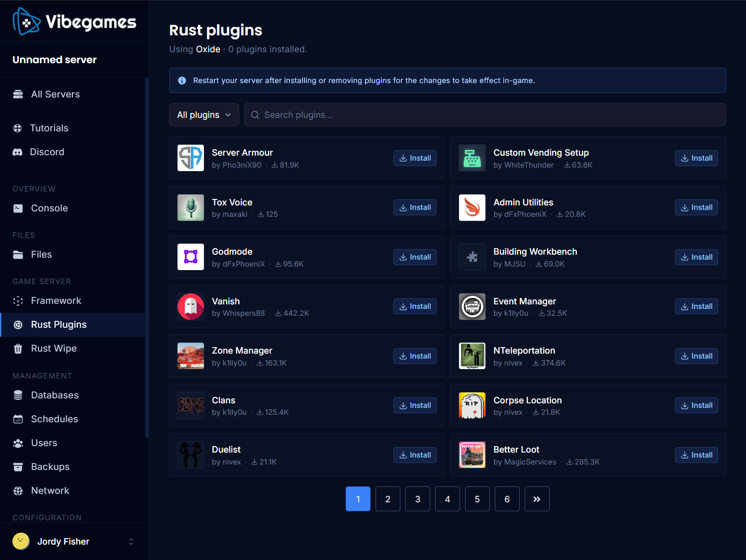Install the Clans plugin

(415, 405)
